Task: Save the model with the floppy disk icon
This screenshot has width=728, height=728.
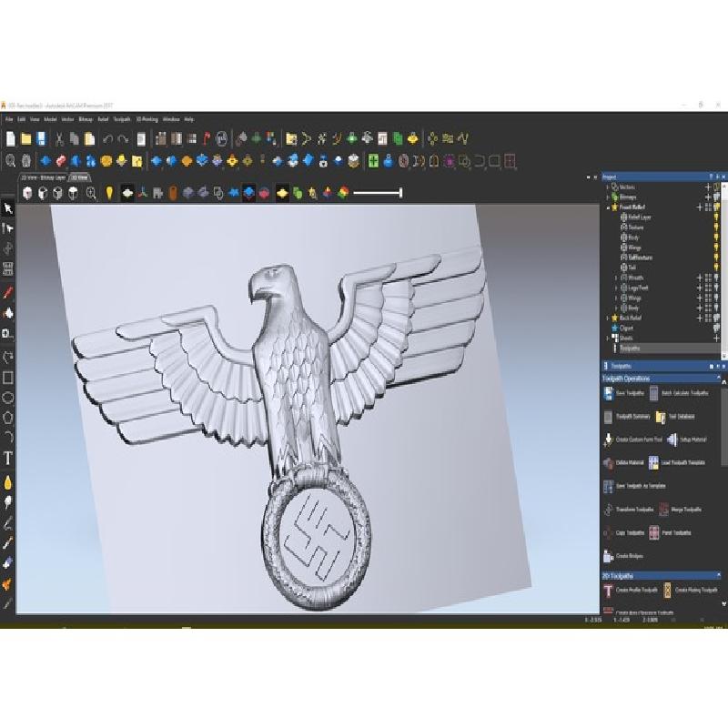Action: coord(42,138)
